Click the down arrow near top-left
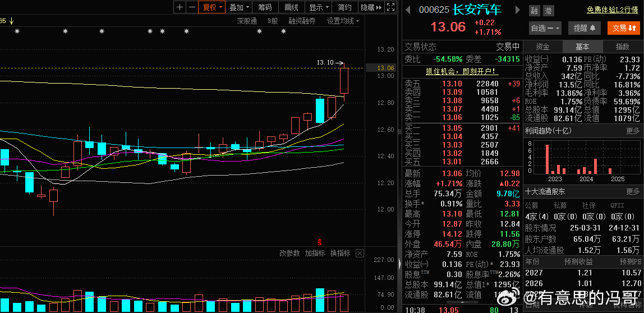This screenshot has height=313, width=644. tap(11, 21)
